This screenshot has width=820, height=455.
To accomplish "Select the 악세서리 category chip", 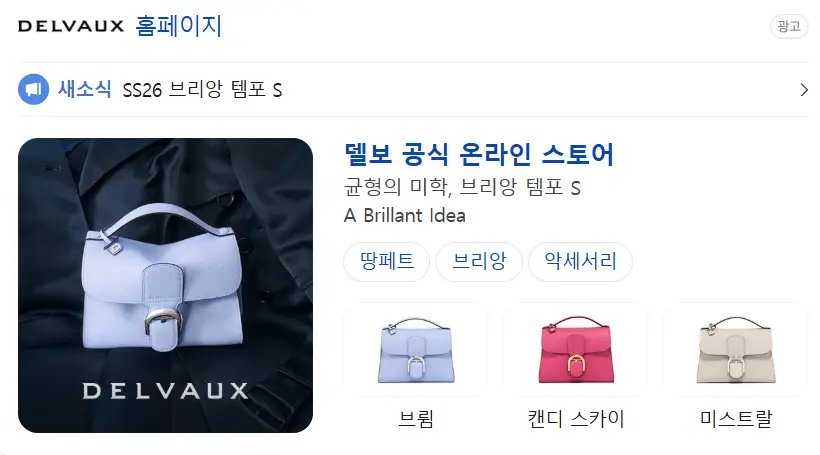I will coord(580,261).
